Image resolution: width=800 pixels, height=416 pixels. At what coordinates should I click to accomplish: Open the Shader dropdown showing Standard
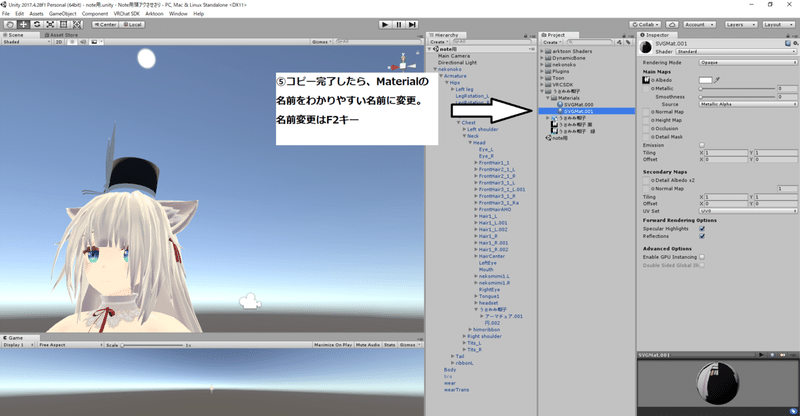[736, 52]
